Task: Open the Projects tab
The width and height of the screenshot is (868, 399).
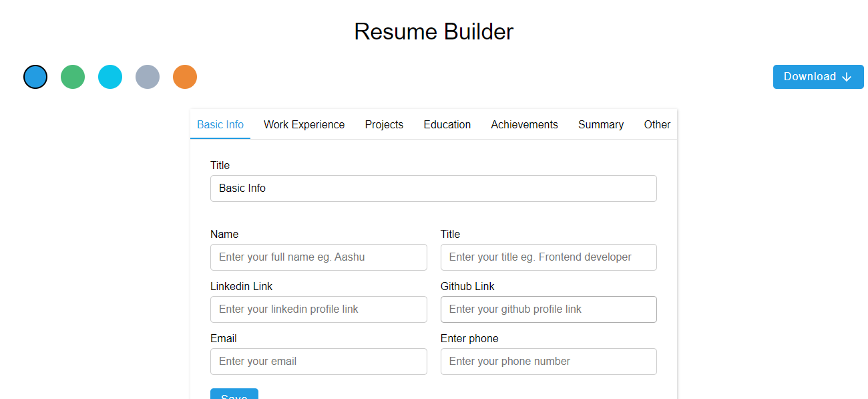Action: pos(384,124)
